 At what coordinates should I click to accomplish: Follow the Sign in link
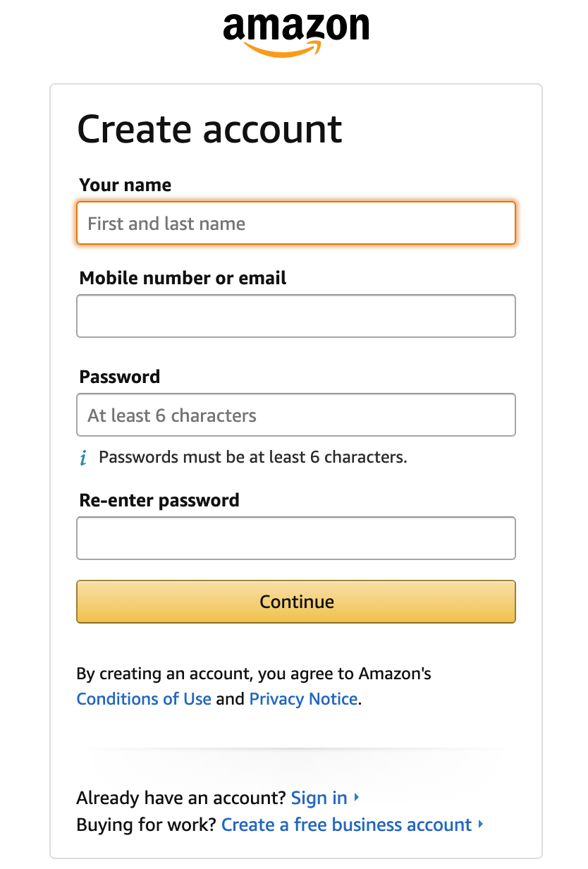coord(319,798)
